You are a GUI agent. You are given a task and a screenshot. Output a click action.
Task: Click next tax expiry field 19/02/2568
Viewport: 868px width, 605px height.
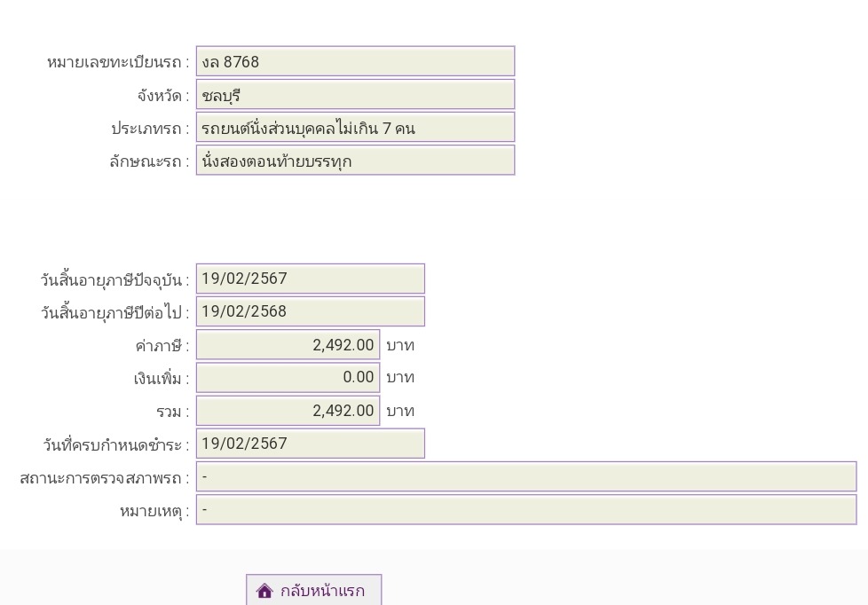[x=311, y=311]
